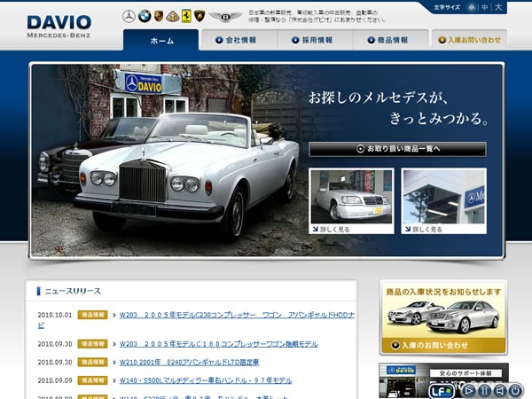Viewport: 532px width, 399px height.
Task: Click the Lamborghini brand icon
Action: [199, 16]
